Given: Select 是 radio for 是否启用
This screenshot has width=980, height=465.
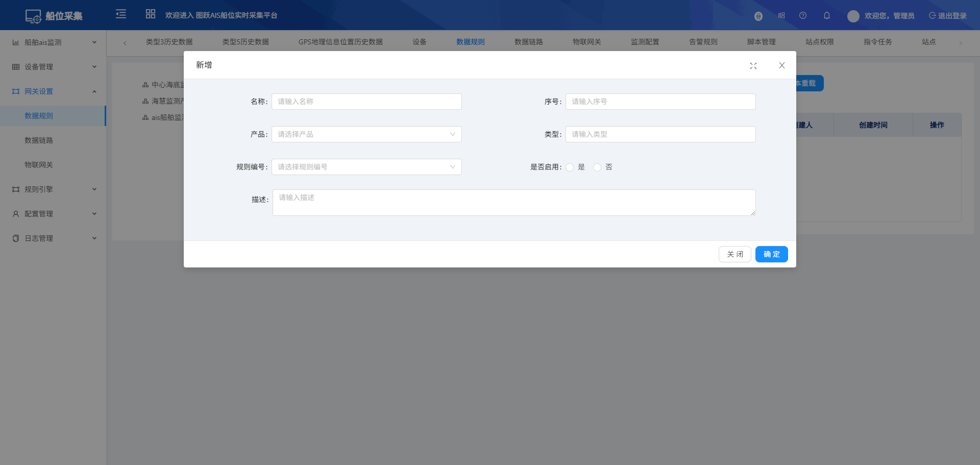Looking at the screenshot, I should [570, 167].
